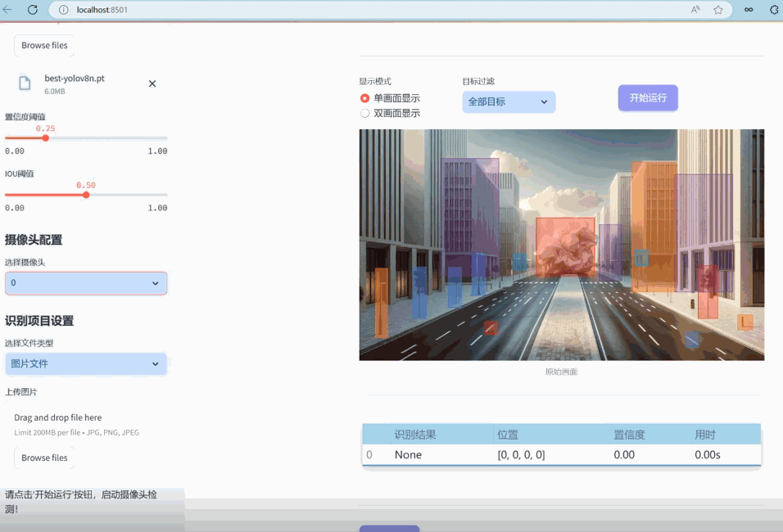Click the 置信度阈值 slider handle at 0.25
The image size is (783, 532).
click(x=45, y=138)
